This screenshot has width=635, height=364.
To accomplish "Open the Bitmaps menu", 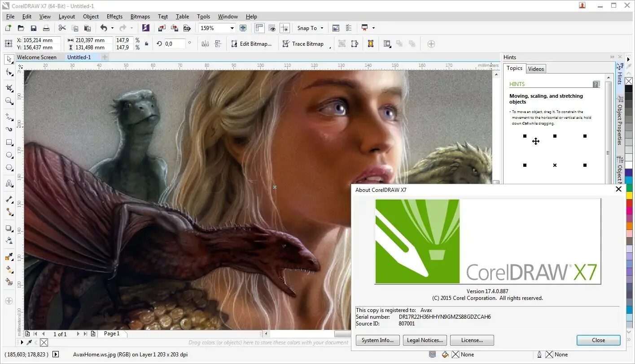I will tap(140, 17).
